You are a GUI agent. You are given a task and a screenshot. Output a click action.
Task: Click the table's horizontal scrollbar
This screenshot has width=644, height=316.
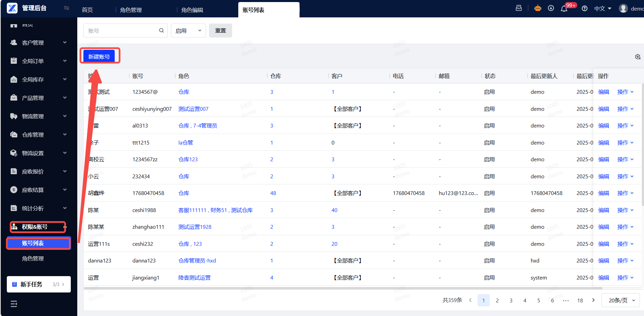click(x=342, y=288)
